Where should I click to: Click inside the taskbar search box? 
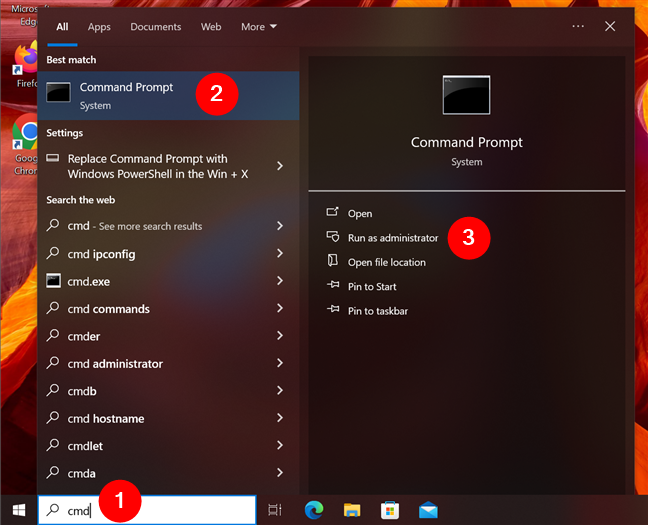pos(147,510)
